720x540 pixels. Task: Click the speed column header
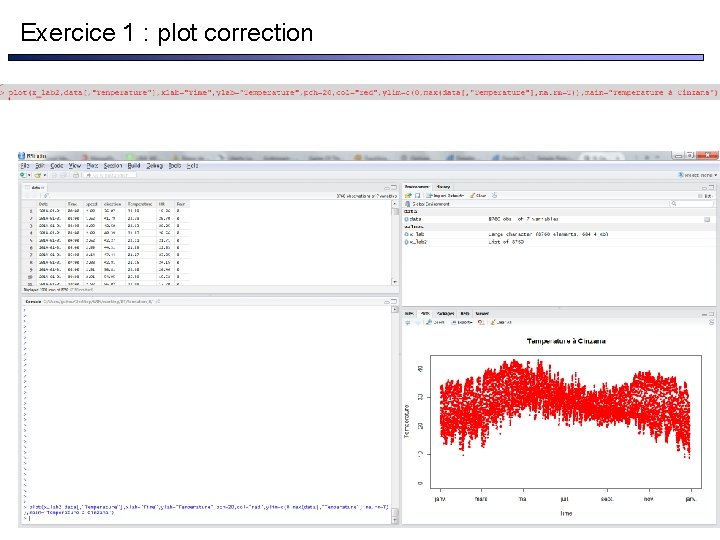click(91, 204)
